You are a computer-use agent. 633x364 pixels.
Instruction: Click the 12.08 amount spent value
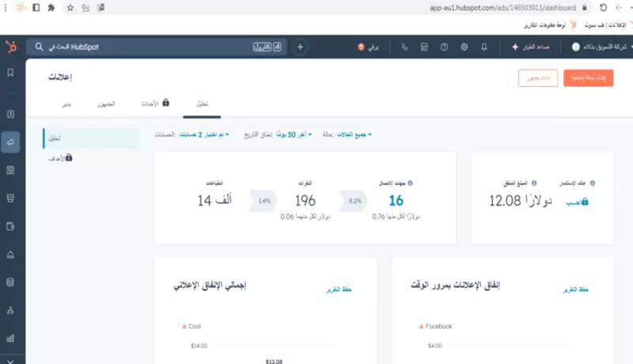point(521,200)
